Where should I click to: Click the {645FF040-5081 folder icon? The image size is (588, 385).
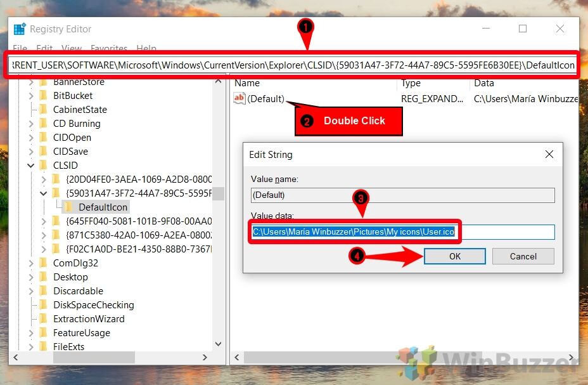[x=56, y=221]
